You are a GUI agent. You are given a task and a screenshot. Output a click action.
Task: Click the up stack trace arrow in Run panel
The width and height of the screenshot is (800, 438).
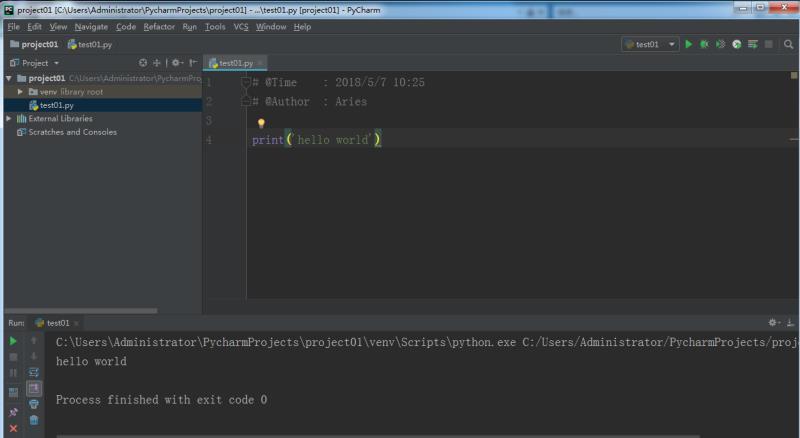click(34, 340)
